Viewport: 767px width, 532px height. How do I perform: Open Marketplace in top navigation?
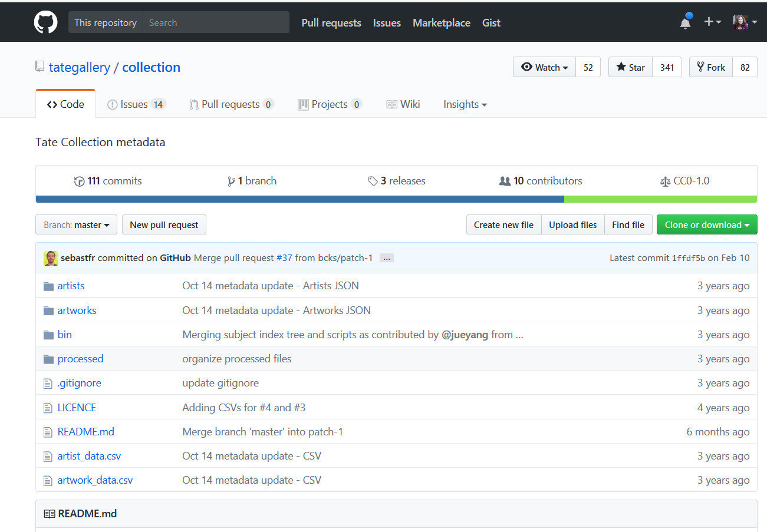442,23
